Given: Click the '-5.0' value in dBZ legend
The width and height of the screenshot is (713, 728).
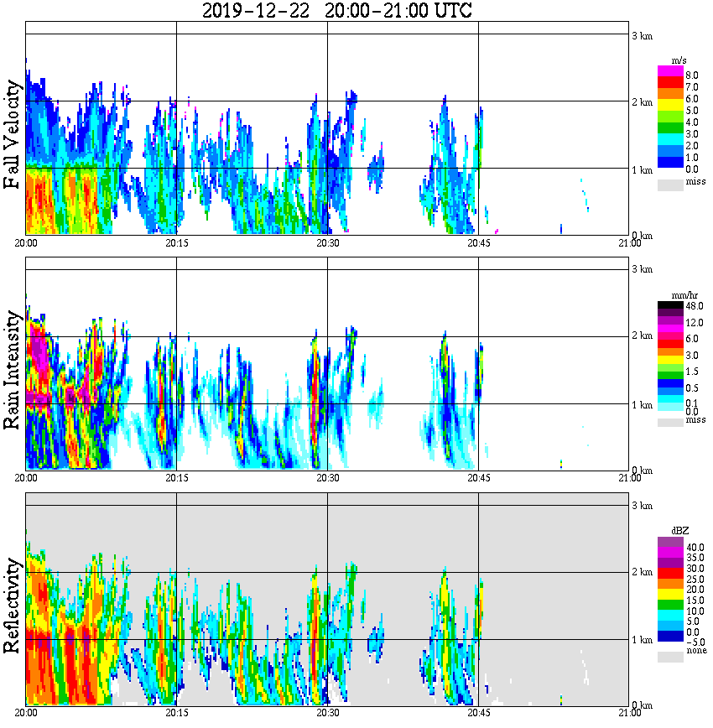Looking at the screenshot, I should (x=695, y=642).
